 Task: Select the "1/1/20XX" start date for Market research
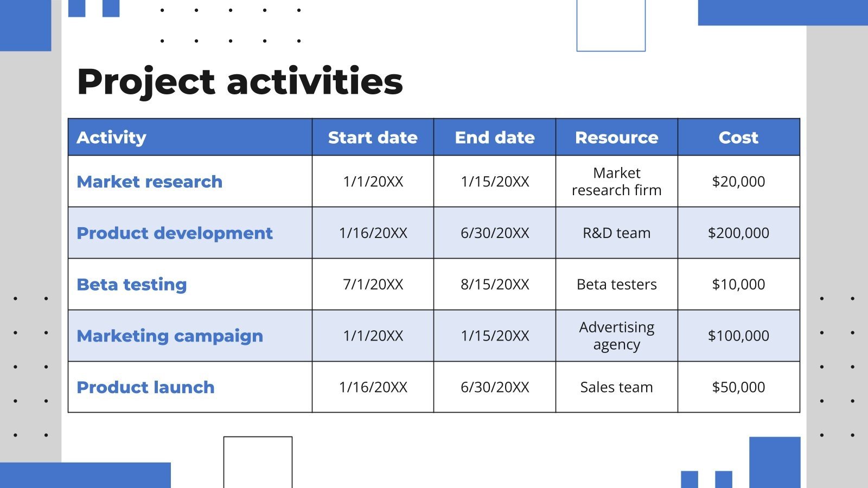373,182
